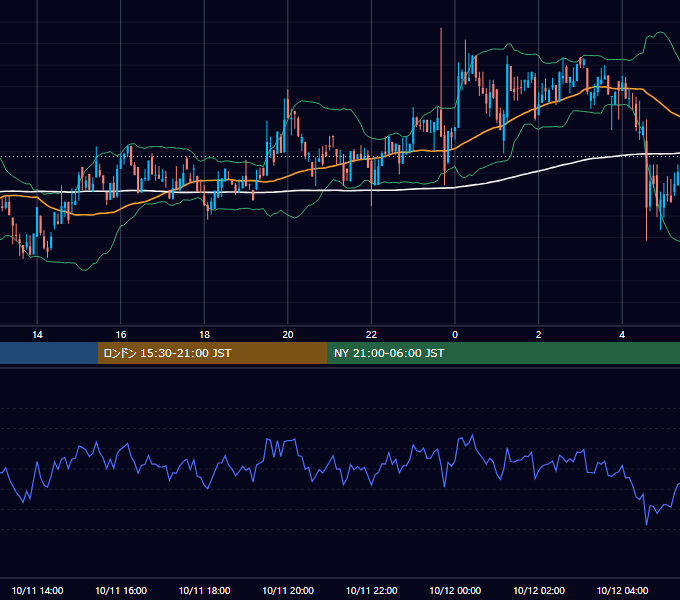Click the 4 hour label on price chart axis
The height and width of the screenshot is (600, 680).
[622, 335]
